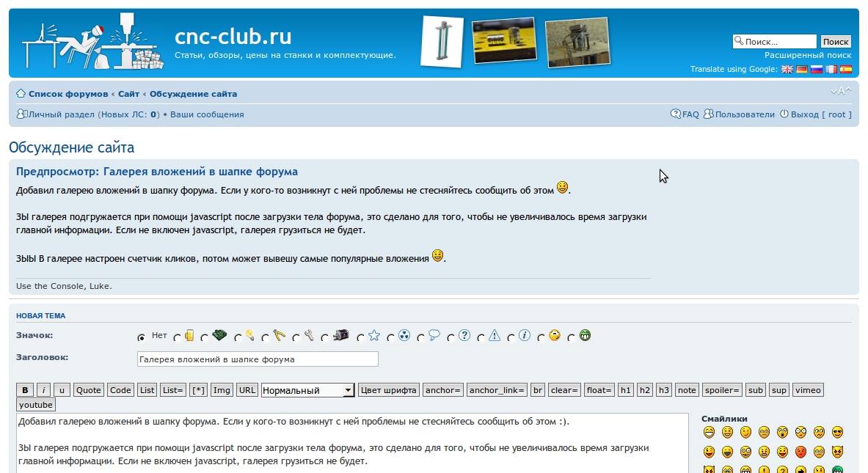Click the underline 'u' formatting button

(x=62, y=390)
